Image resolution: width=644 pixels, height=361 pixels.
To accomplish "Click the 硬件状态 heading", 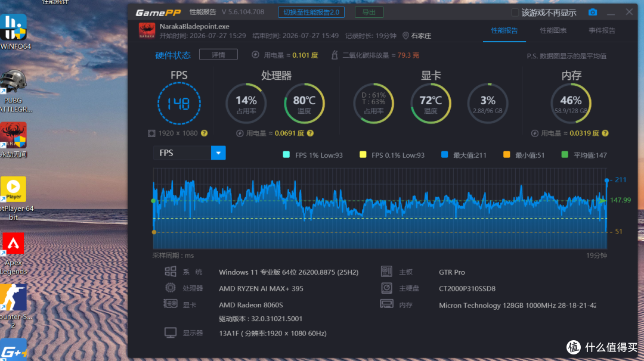I will pos(172,55).
